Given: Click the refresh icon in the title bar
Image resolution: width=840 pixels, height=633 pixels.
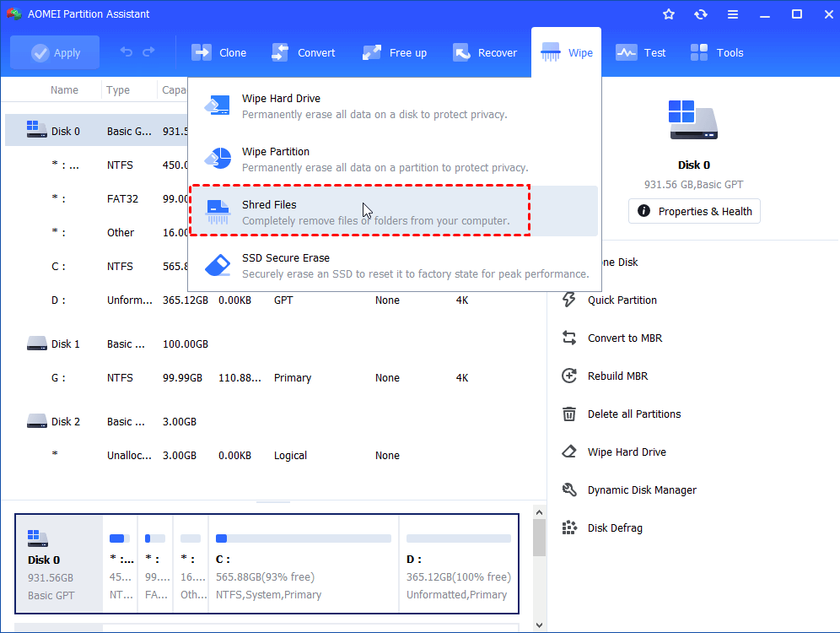Looking at the screenshot, I should [x=701, y=14].
